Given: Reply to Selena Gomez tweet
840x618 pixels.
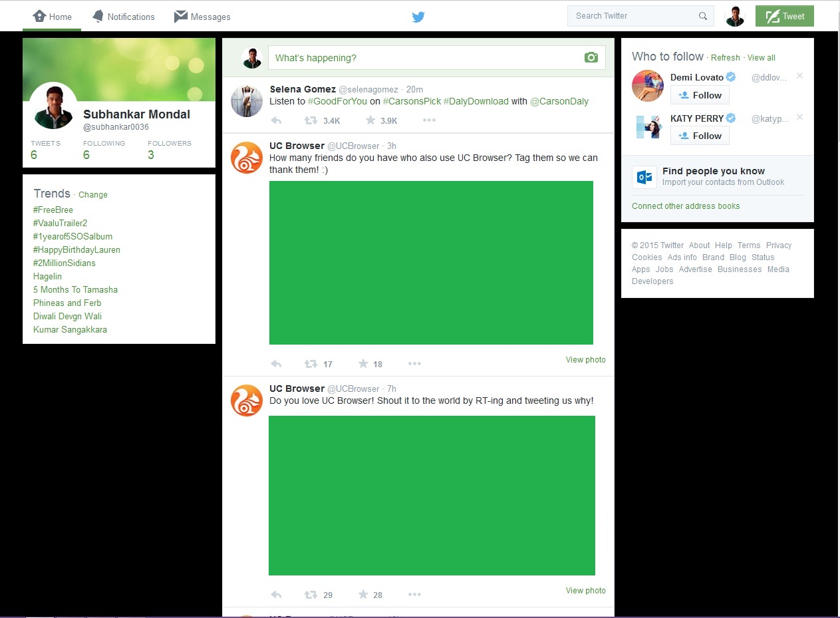Looking at the screenshot, I should [277, 120].
